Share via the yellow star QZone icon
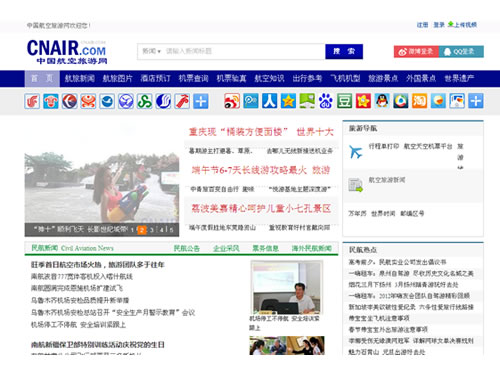Screen dimensions: 500x375 pyautogui.click(x=288, y=101)
